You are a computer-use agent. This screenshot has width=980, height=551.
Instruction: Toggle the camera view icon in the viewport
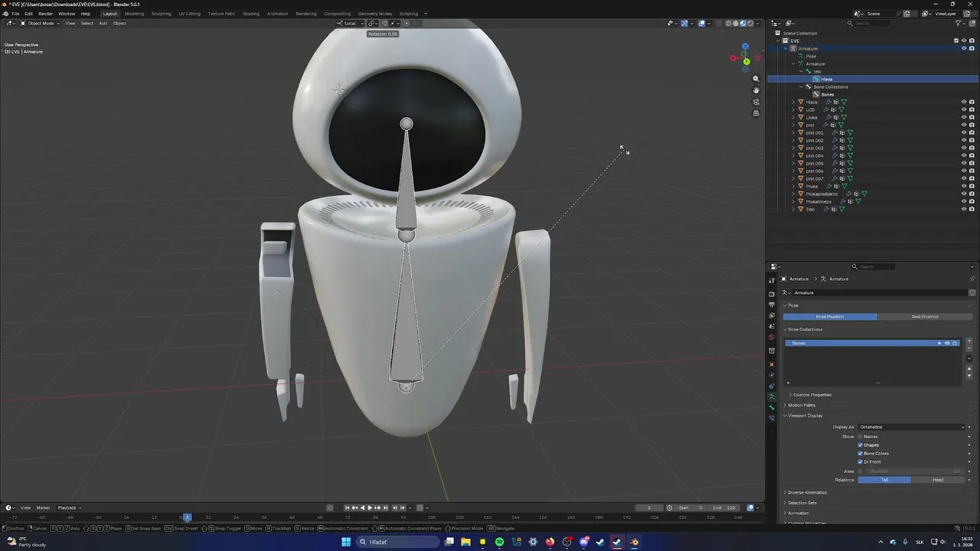click(756, 102)
